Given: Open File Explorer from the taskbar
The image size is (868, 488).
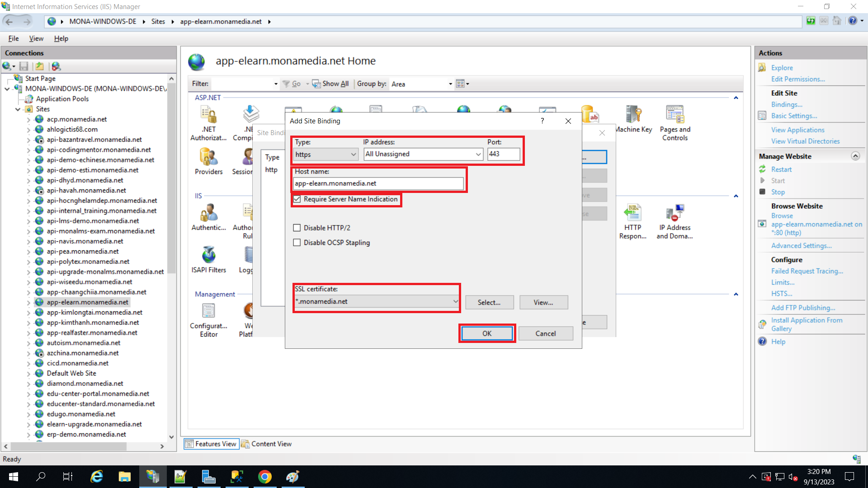Looking at the screenshot, I should click(x=124, y=477).
